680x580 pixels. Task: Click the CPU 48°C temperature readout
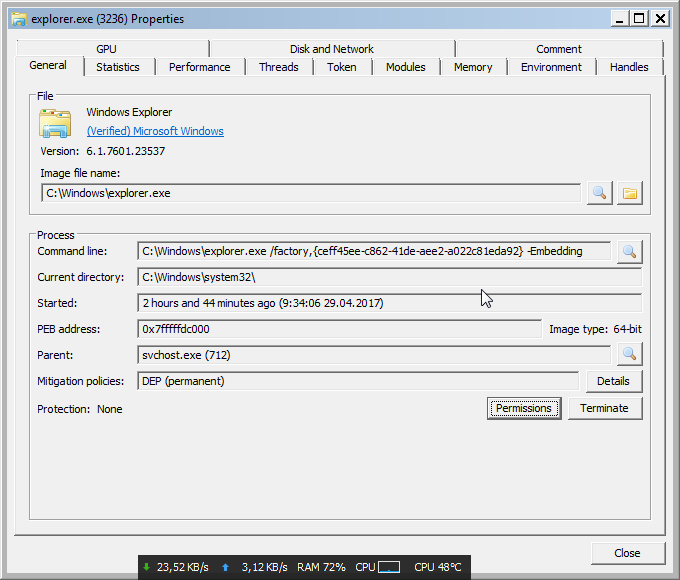pos(438,567)
